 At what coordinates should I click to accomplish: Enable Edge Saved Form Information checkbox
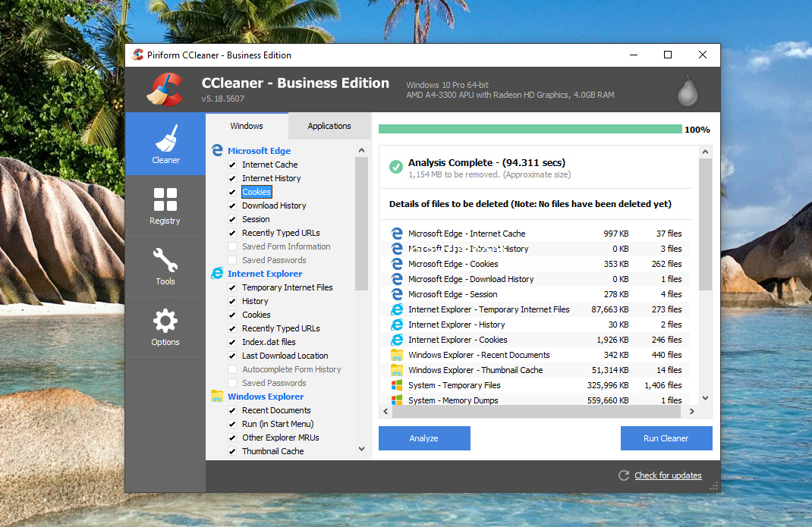pyautogui.click(x=232, y=246)
